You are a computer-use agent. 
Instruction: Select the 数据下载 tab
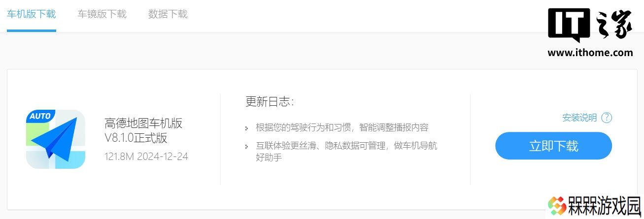[x=168, y=14]
